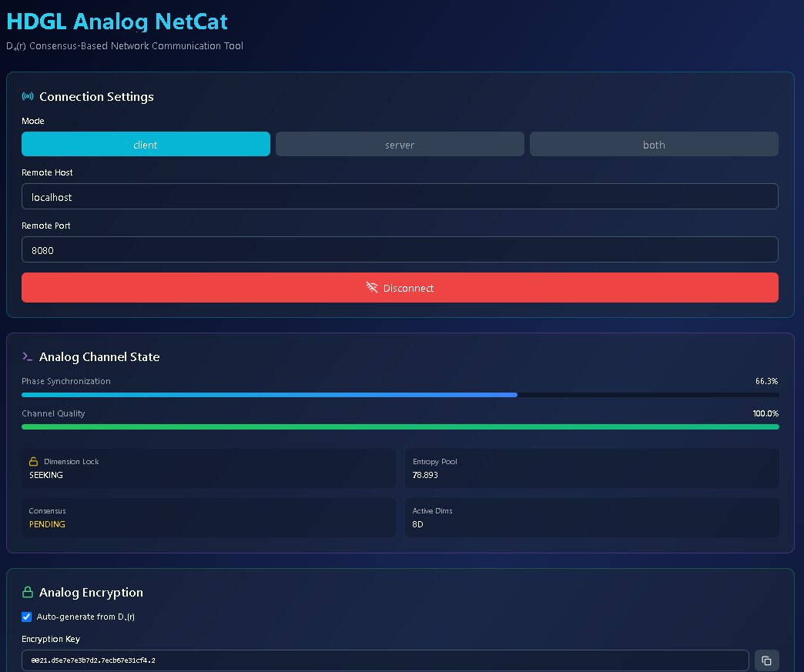Click the green lock icon beside Analog Encryption
Viewport: 804px width, 672px height.
(28, 592)
